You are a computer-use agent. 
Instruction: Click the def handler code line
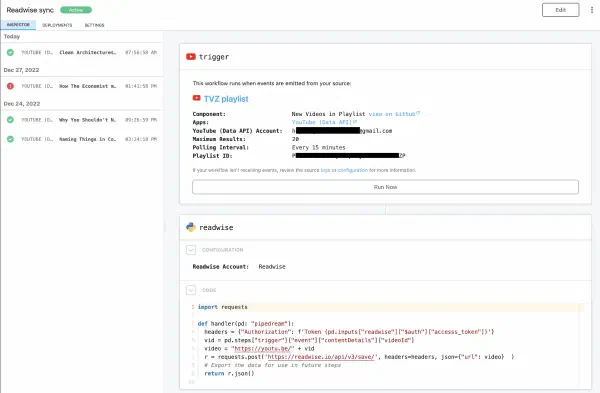246,323
